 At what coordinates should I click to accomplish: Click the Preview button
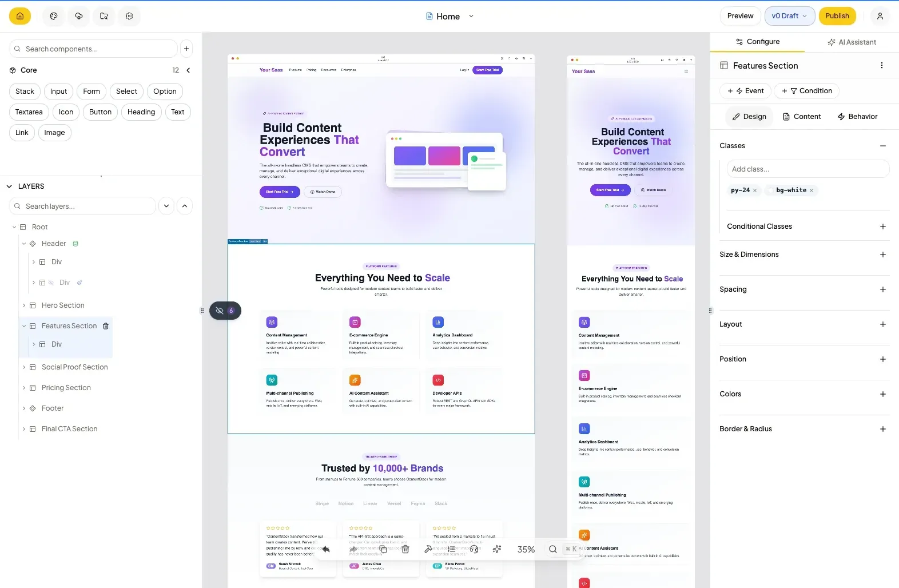740,16
